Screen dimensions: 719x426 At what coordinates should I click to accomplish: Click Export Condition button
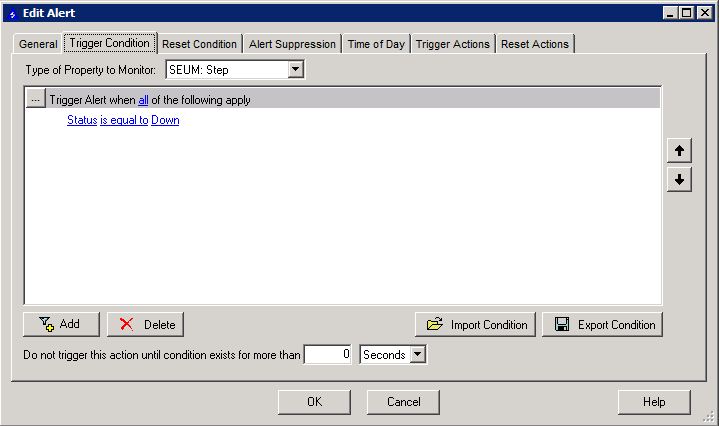coord(602,325)
